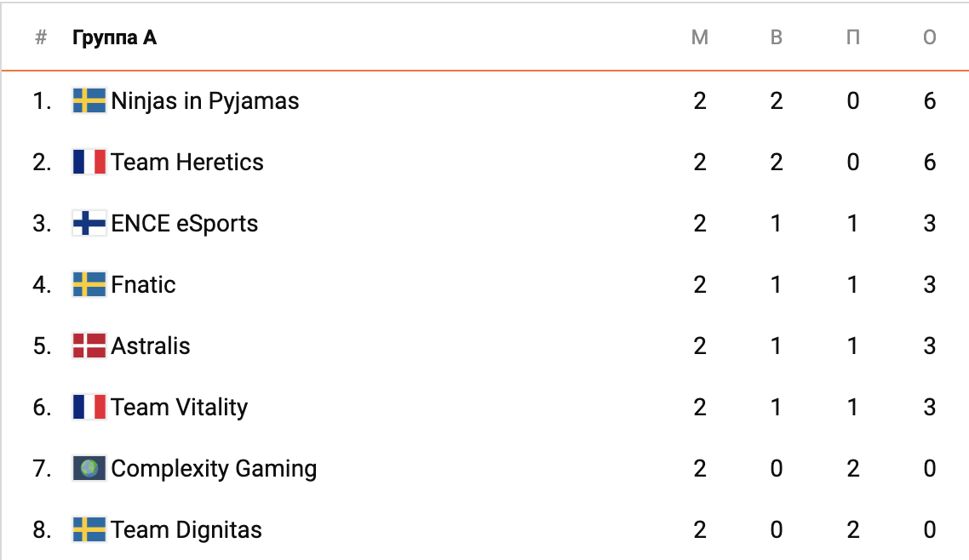Open the Ninjas in Pyjamas team link
The height and width of the screenshot is (560, 969).
[205, 101]
